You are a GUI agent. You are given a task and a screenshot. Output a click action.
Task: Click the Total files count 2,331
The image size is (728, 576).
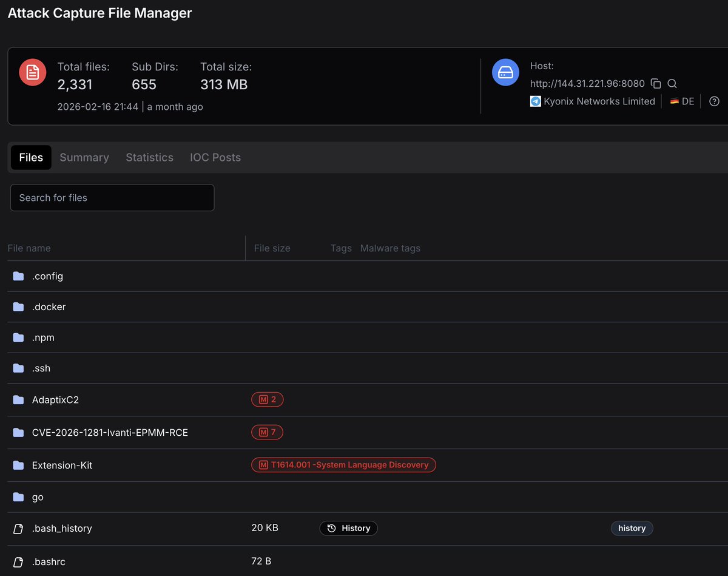[75, 84]
